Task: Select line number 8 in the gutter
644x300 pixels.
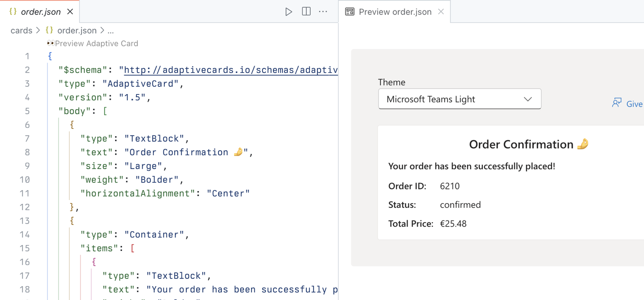Action: pos(27,152)
